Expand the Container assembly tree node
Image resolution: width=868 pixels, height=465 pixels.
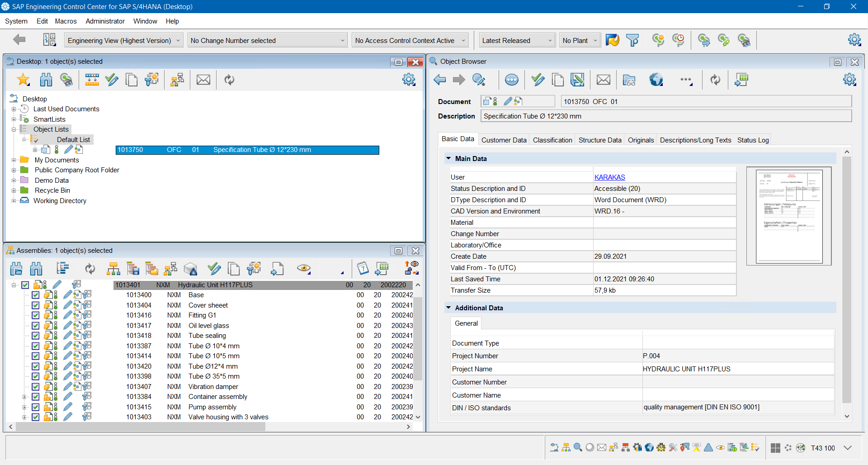point(24,397)
